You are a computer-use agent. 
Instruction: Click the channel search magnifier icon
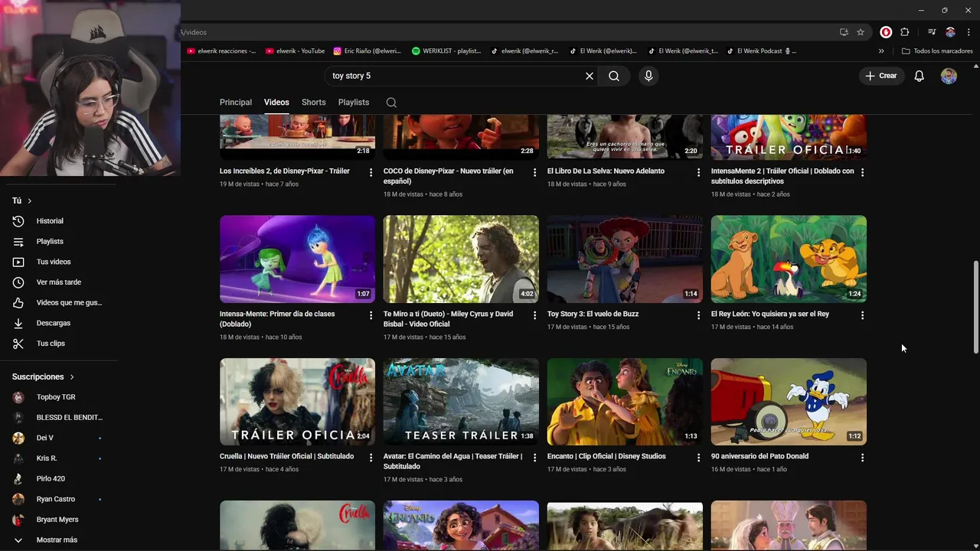point(391,103)
